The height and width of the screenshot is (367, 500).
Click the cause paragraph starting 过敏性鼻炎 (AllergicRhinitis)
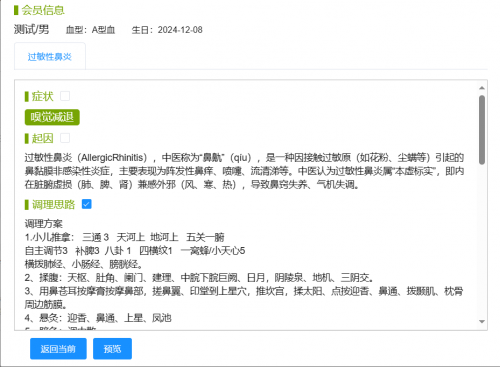click(244, 171)
